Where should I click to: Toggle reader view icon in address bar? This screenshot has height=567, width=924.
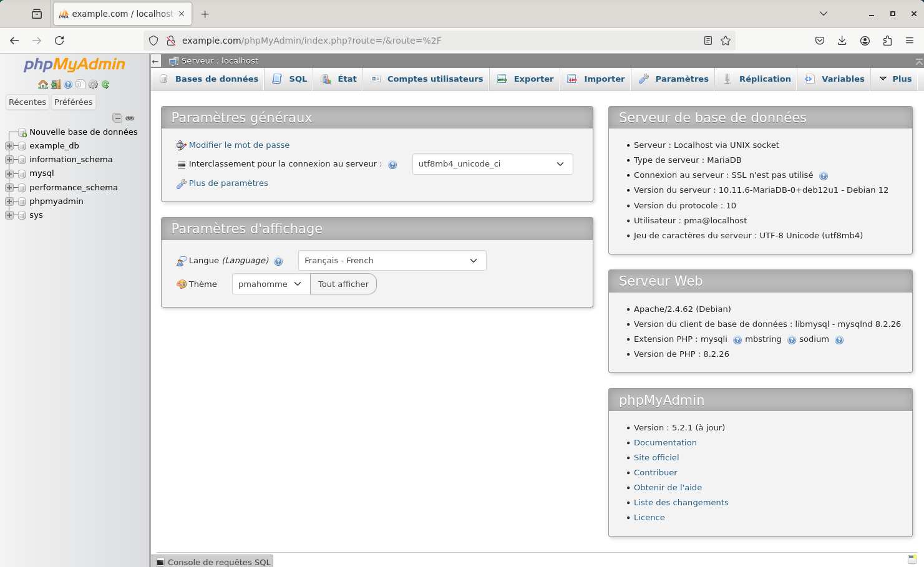pyautogui.click(x=708, y=41)
